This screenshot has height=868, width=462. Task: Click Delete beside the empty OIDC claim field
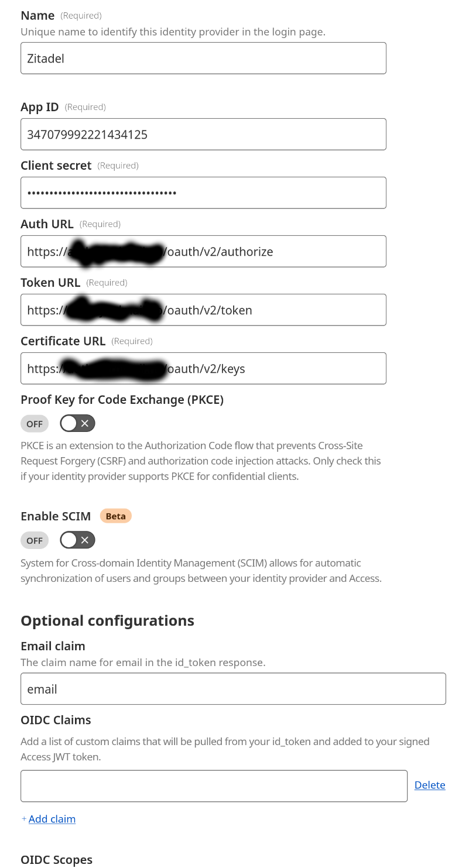(430, 785)
